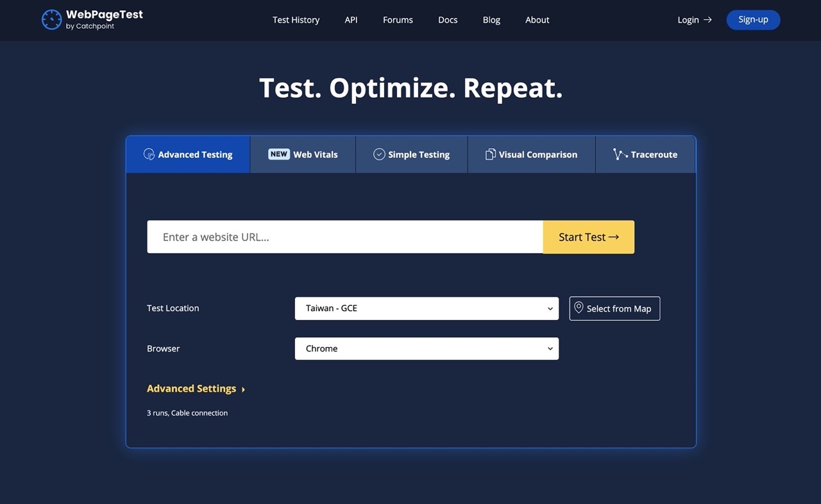
Task: Click the WebPageTest speedometer logo icon
Action: [x=51, y=19]
